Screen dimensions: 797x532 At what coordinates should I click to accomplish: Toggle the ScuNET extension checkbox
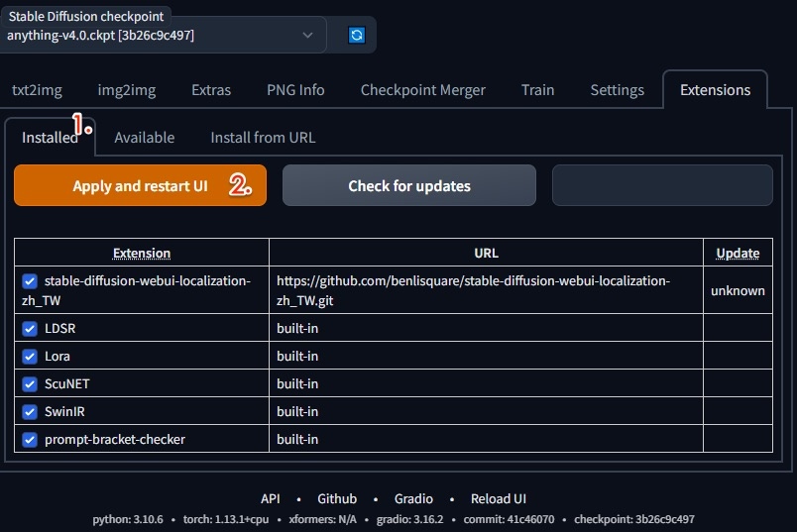coord(30,383)
